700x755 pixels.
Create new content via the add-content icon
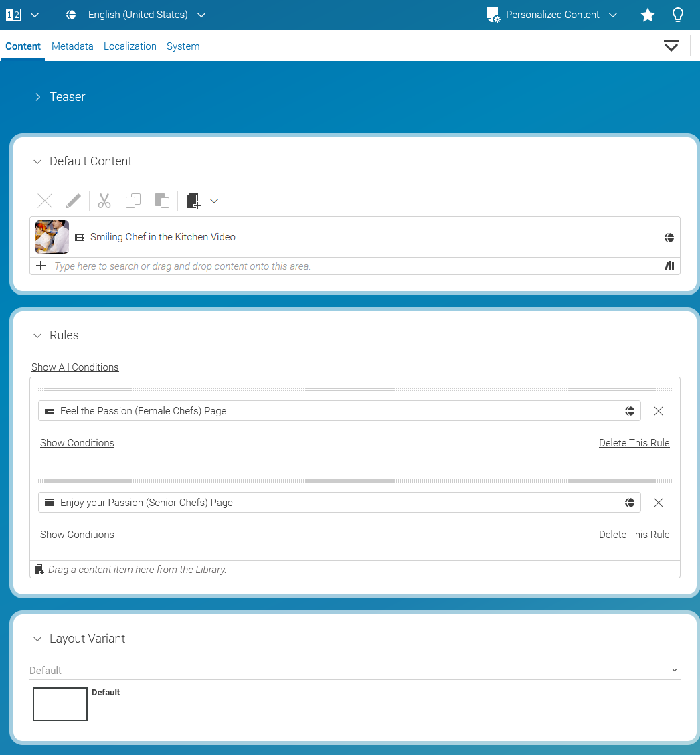193,201
